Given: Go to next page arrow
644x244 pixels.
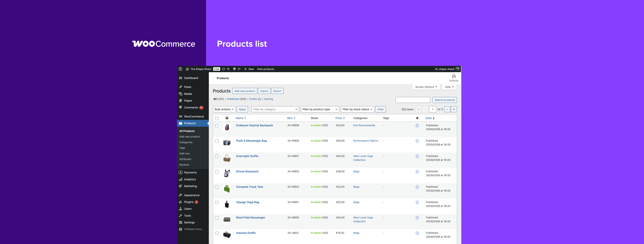Looking at the screenshot, I should [x=447, y=109].
